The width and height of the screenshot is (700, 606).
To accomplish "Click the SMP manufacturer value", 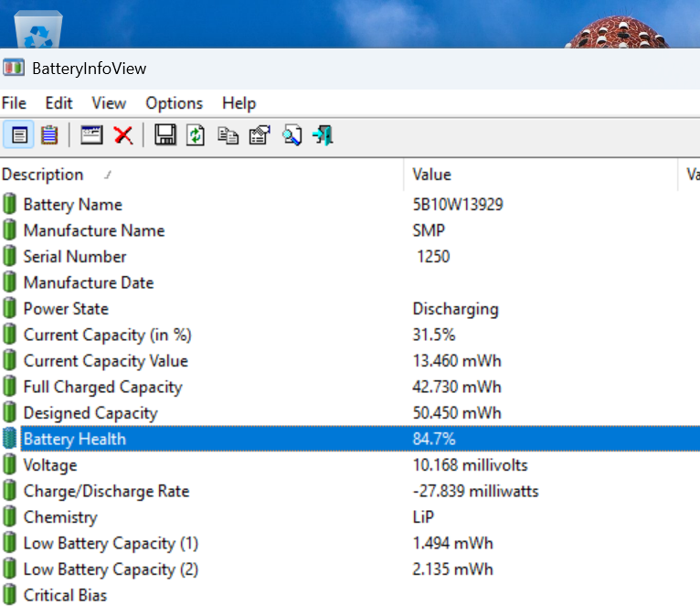I will 429,230.
